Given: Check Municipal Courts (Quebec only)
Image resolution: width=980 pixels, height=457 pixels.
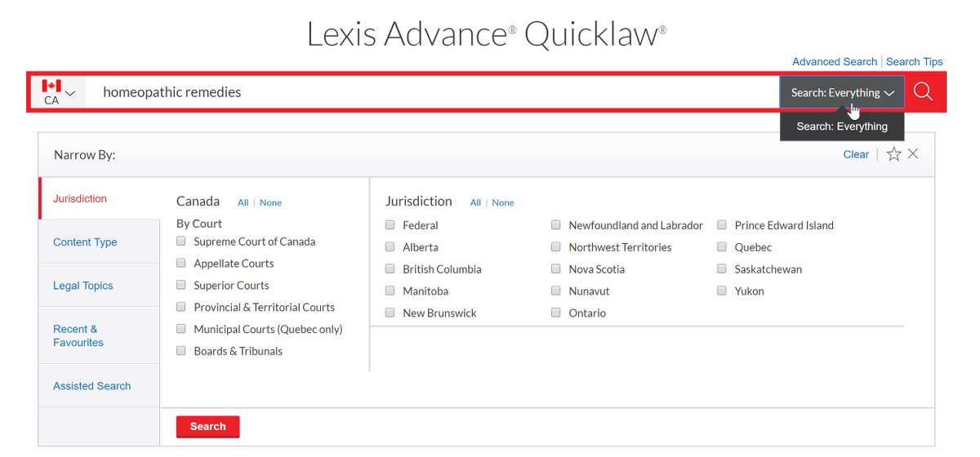Looking at the screenshot, I should pos(180,329).
